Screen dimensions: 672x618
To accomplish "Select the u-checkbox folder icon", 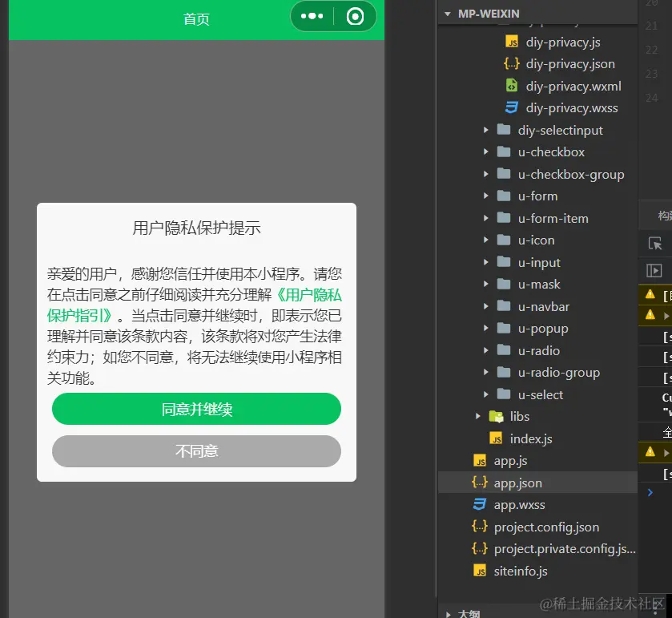I will tap(504, 151).
